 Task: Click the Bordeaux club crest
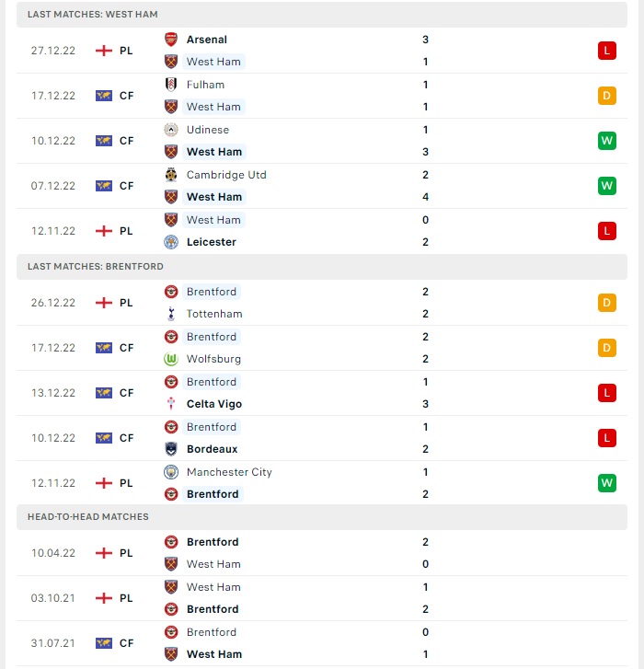pos(171,449)
